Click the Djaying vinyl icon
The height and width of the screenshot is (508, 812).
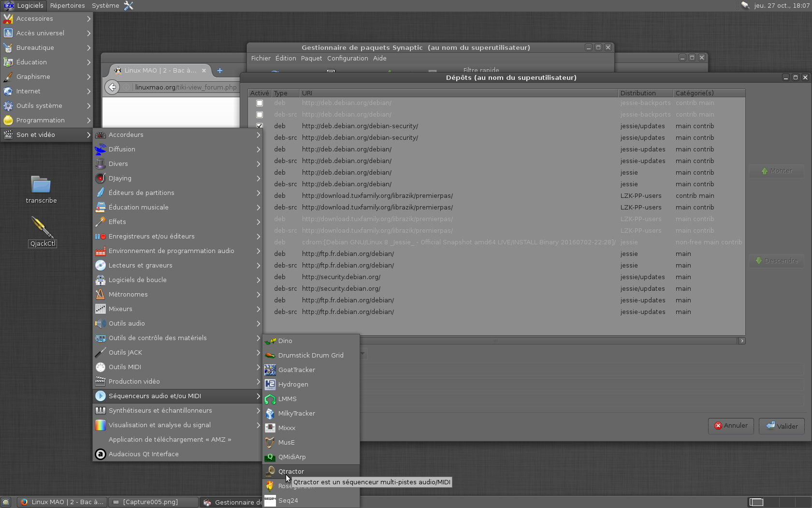[x=101, y=178]
